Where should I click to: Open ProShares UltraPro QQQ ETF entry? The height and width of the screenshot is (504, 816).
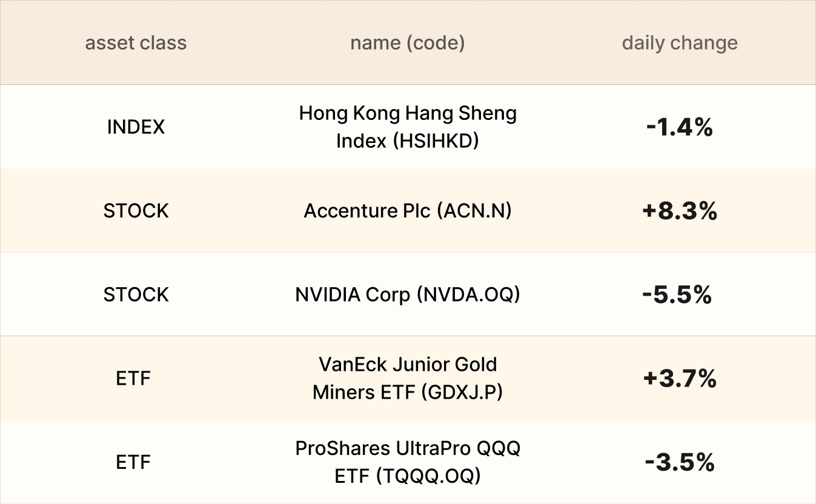point(407,462)
